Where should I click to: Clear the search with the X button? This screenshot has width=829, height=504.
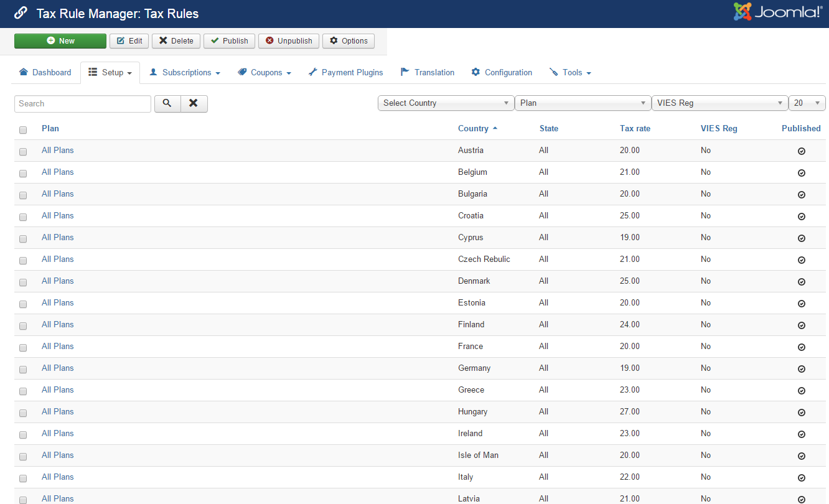[194, 104]
